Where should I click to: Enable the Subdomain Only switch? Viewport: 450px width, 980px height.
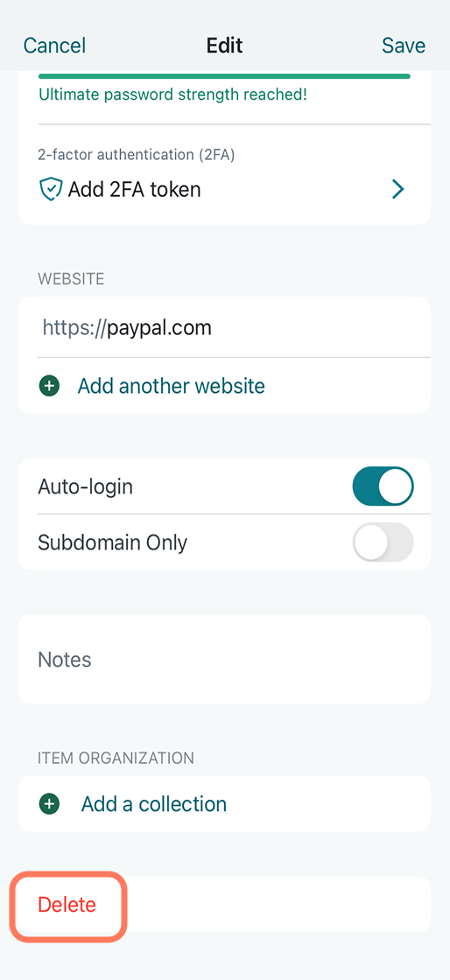383,542
